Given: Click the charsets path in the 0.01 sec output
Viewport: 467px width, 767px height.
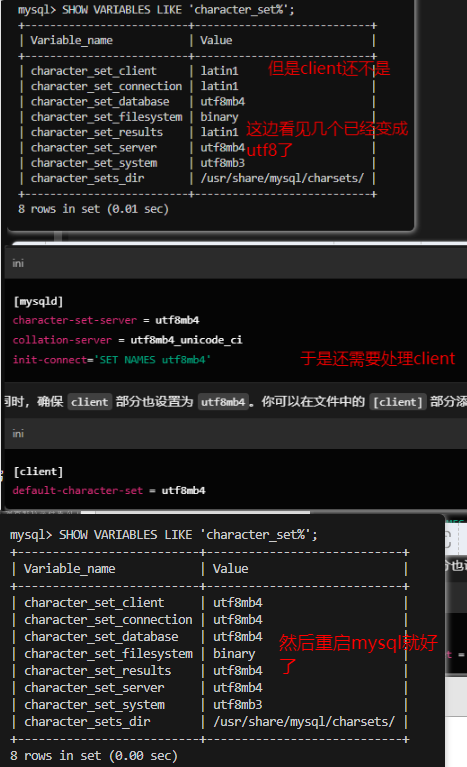Looking at the screenshot, I should coord(282,178).
